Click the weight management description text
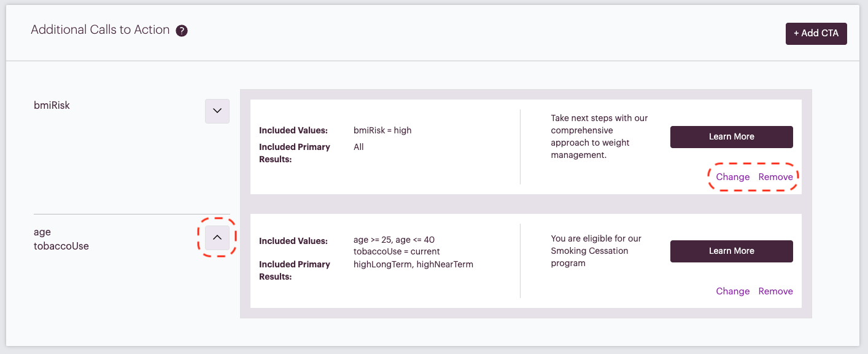 pos(599,136)
